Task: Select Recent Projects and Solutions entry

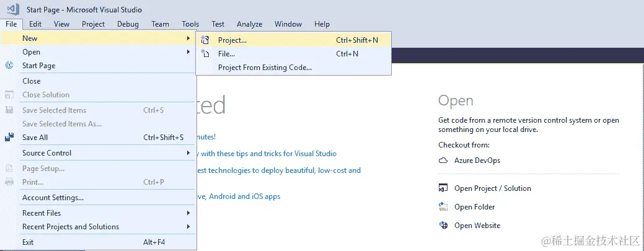Action: 98,226
